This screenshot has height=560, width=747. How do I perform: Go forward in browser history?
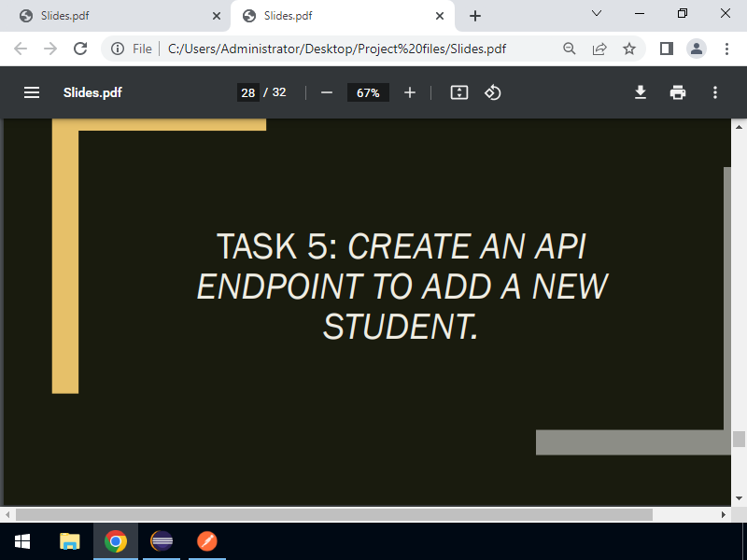coord(50,49)
